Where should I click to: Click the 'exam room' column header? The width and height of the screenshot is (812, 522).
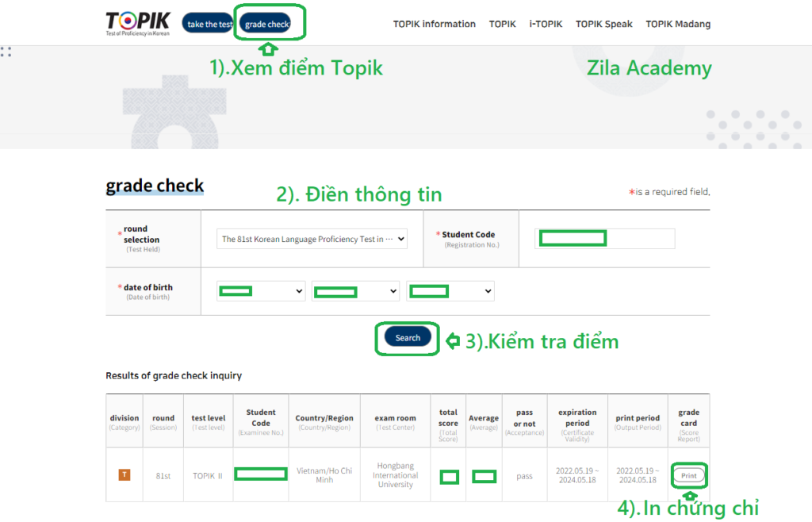coord(395,421)
